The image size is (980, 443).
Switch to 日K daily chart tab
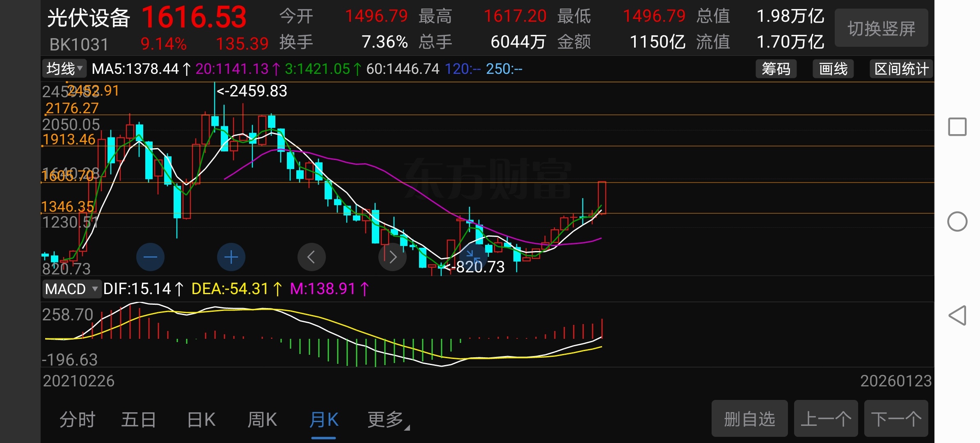[x=201, y=420]
